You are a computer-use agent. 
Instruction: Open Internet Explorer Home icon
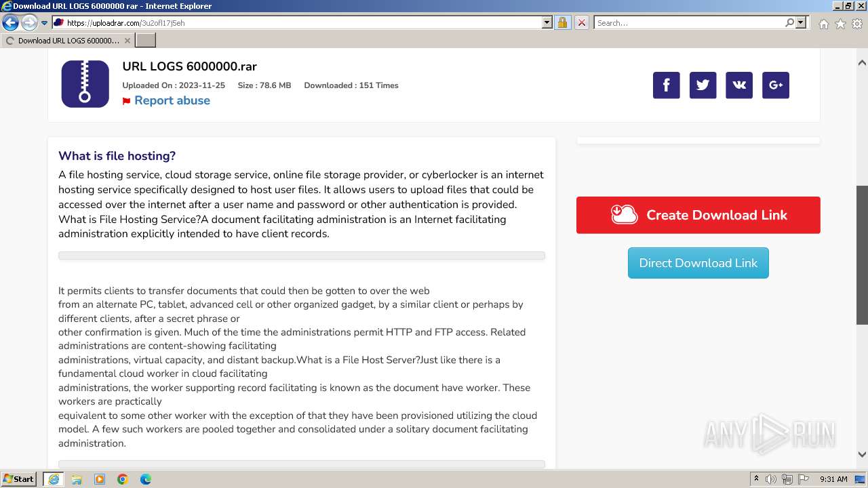[823, 24]
